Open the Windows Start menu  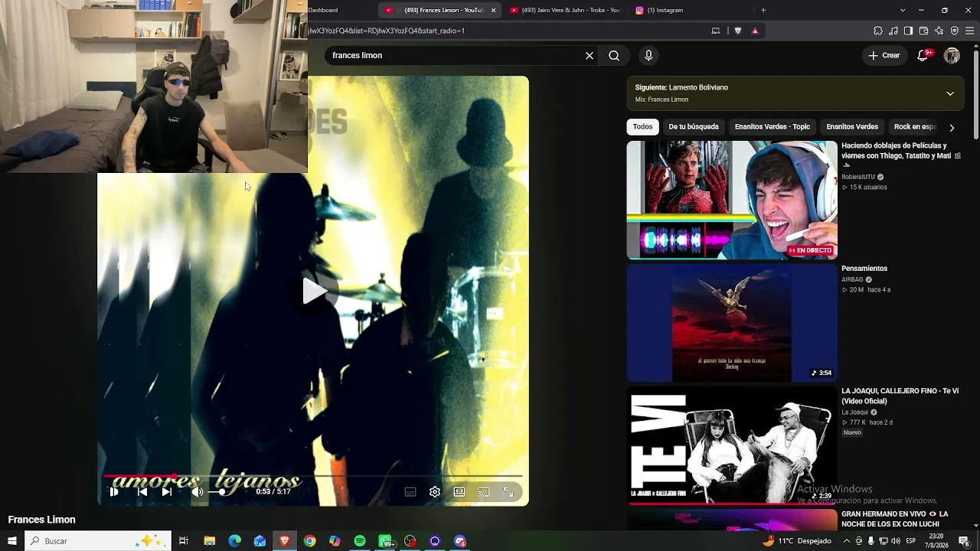coord(12,541)
